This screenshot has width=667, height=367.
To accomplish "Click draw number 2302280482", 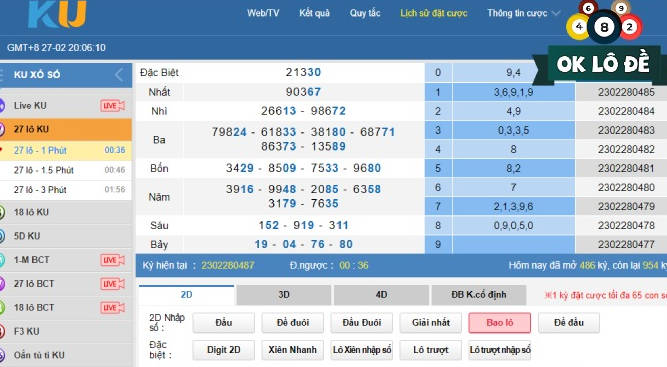I will tap(626, 150).
